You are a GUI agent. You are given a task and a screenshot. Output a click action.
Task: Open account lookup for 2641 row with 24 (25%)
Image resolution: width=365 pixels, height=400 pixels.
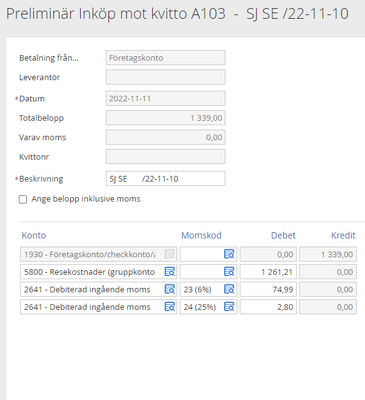pyautogui.click(x=170, y=307)
